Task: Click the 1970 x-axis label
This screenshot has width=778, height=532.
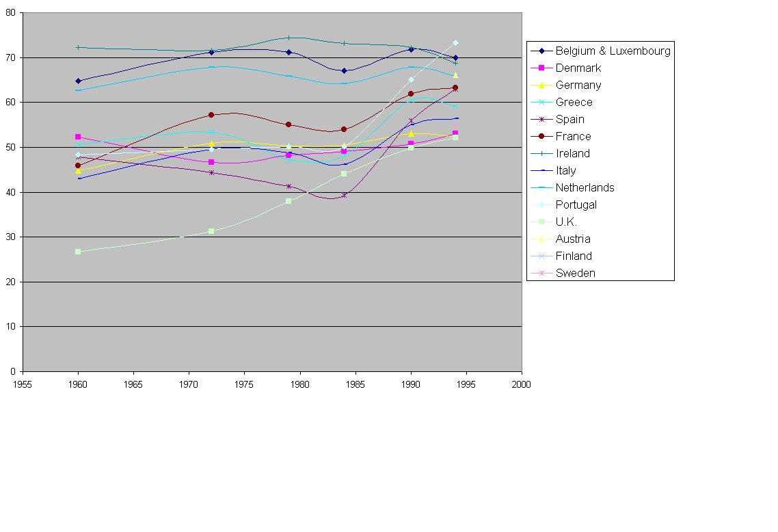Action: (189, 384)
